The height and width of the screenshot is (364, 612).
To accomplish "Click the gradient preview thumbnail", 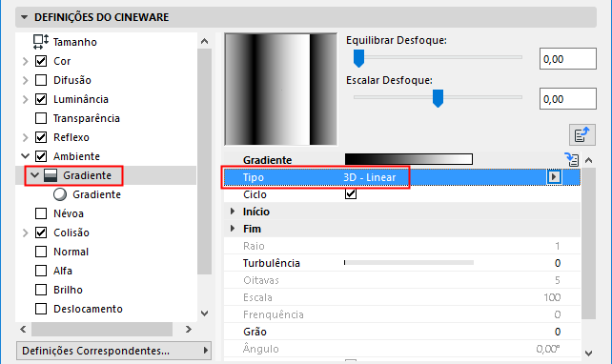I will coord(280,90).
